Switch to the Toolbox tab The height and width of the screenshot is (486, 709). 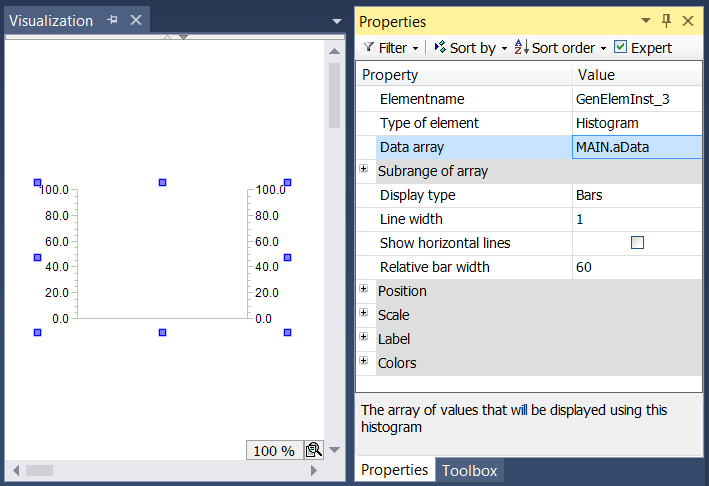[469, 471]
